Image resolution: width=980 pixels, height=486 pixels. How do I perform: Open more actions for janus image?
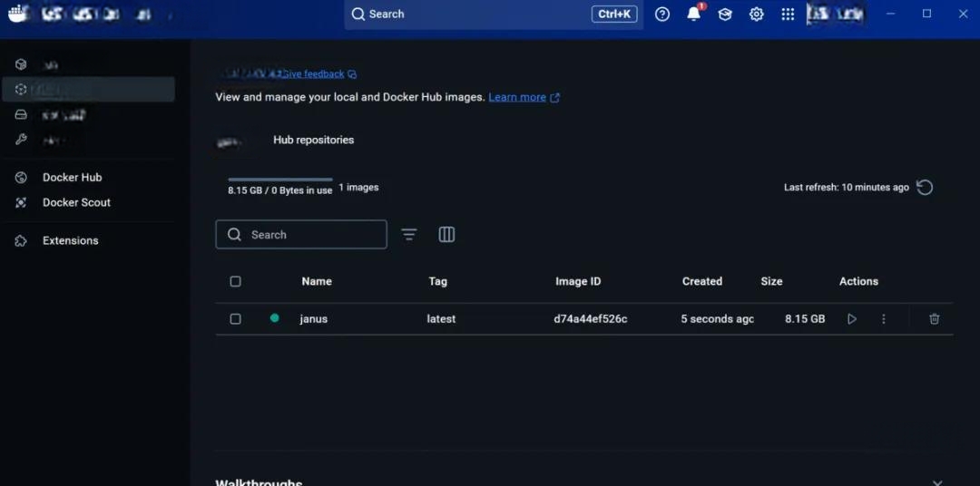tap(883, 319)
